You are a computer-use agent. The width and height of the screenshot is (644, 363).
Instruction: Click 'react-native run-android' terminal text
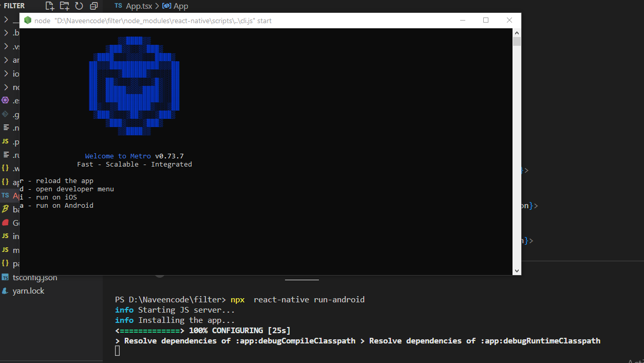309,300
